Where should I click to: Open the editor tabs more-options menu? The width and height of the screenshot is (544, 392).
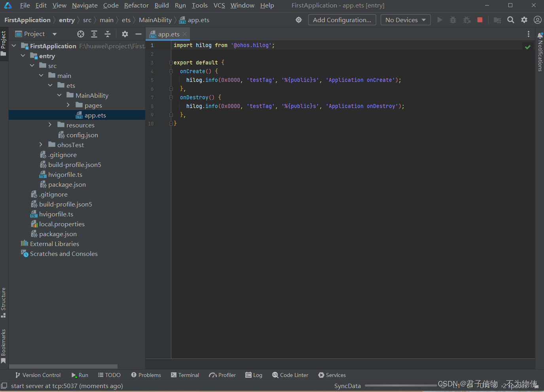pos(528,34)
